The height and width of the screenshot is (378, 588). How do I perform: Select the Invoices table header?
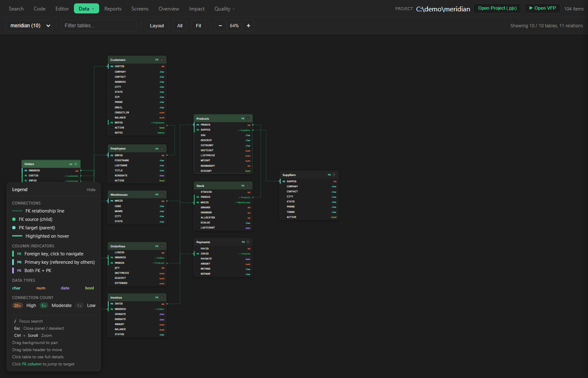point(137,297)
